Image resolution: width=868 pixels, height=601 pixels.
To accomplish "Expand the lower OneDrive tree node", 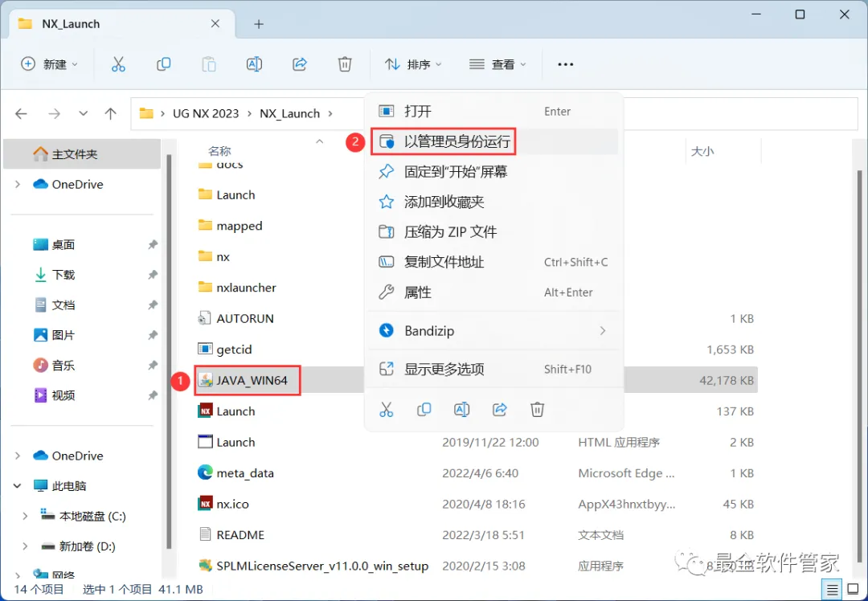I will click(18, 456).
